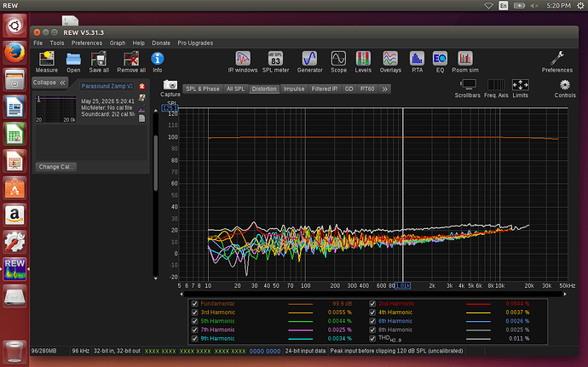This screenshot has width=588, height=367.
Task: Click the 2nd Harmonic red line swatch
Action: coord(478,304)
